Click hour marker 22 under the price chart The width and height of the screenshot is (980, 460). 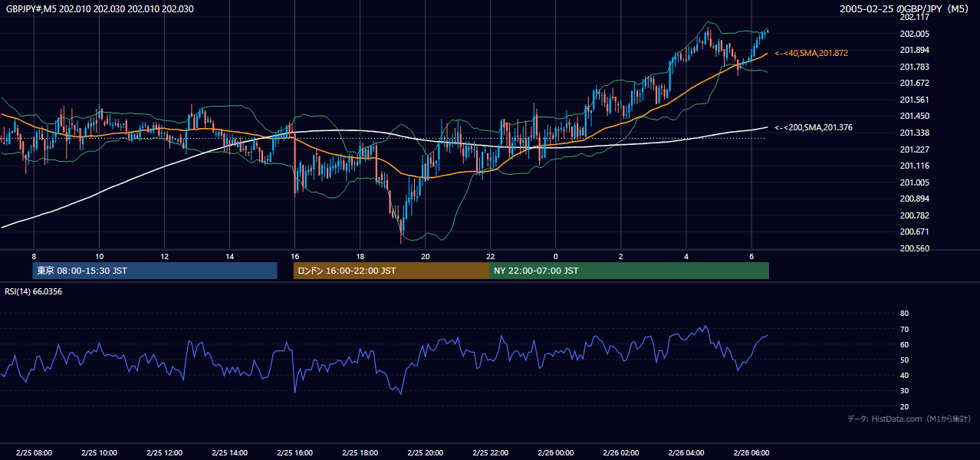click(491, 256)
